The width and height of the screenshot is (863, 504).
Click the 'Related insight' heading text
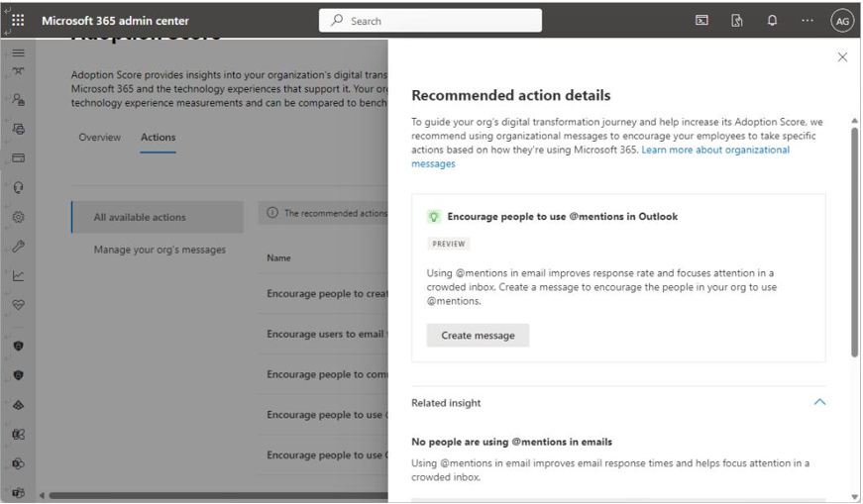tap(446, 403)
